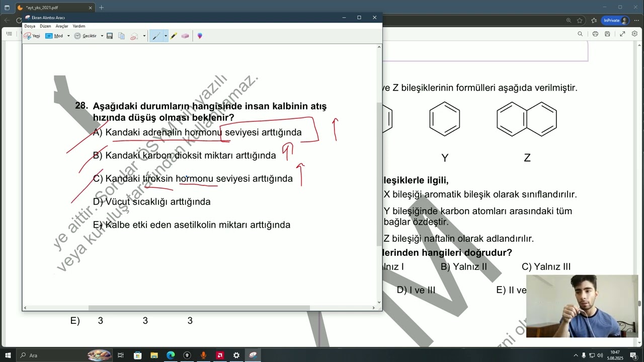This screenshot has width=644, height=362.
Task: Open Microsoft Store from taskbar
Action: [137, 355]
